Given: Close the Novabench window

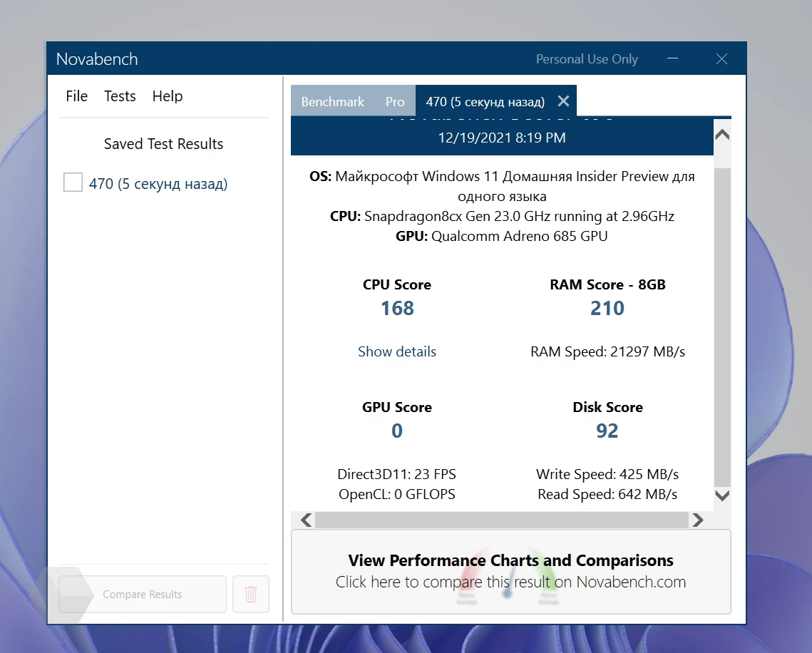Looking at the screenshot, I should (x=721, y=59).
